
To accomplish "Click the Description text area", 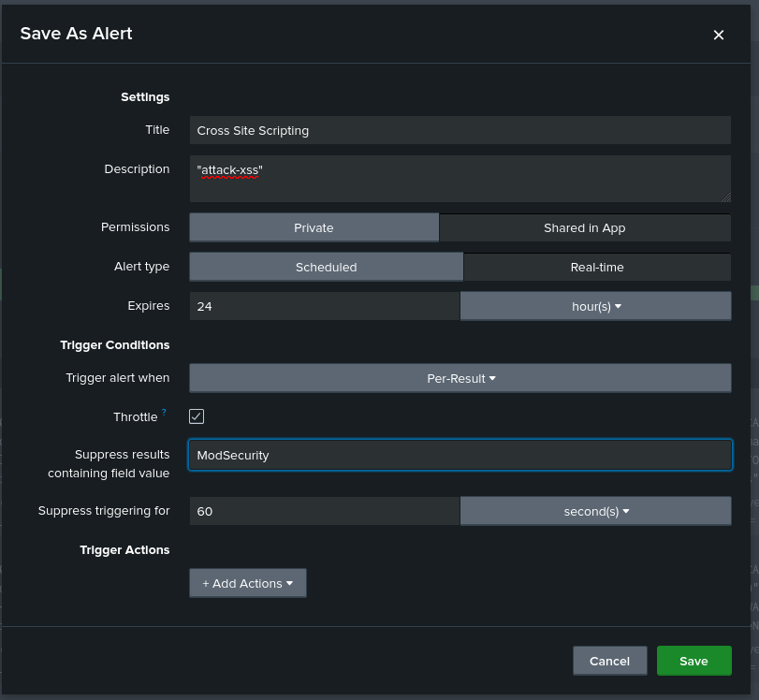I will coord(460,179).
